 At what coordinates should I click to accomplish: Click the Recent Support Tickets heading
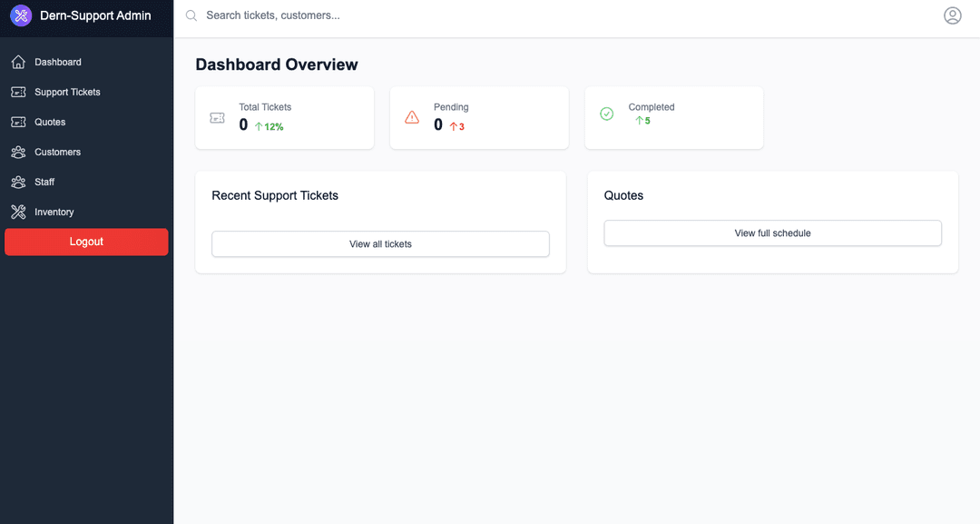point(275,196)
